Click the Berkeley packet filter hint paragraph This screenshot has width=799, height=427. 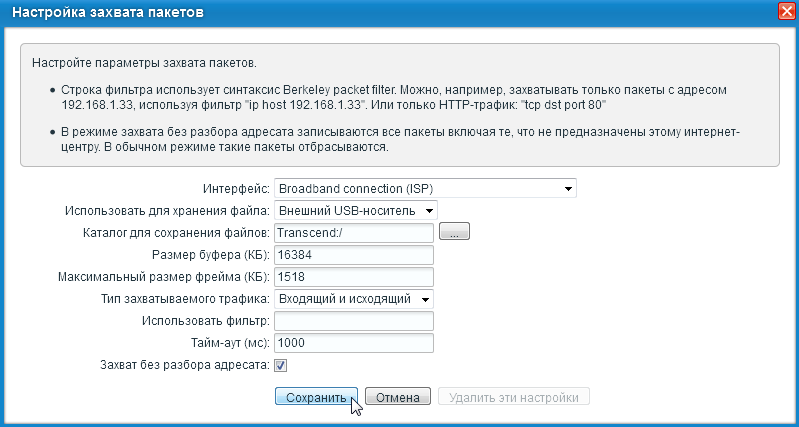400,97
